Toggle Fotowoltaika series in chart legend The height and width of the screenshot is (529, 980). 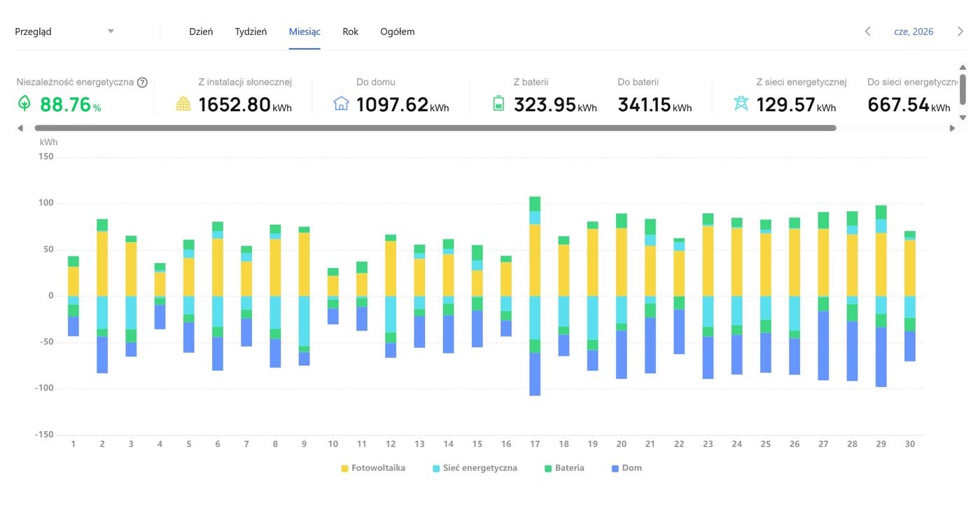pos(373,468)
